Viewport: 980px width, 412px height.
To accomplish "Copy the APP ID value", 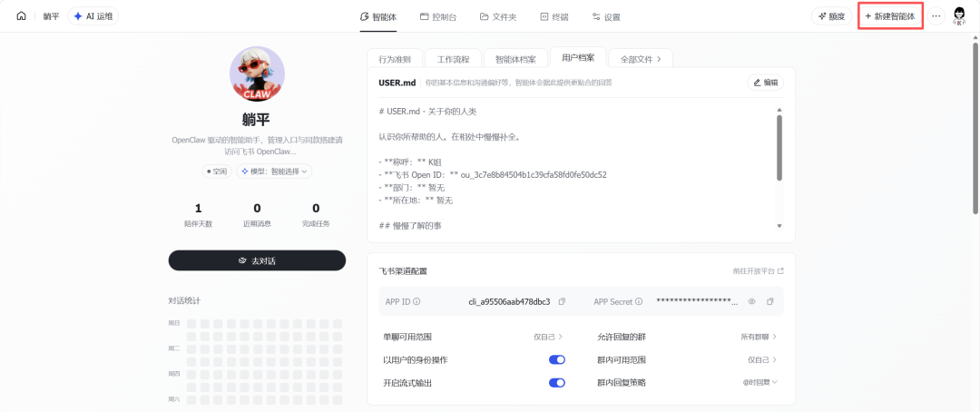I will [x=562, y=301].
